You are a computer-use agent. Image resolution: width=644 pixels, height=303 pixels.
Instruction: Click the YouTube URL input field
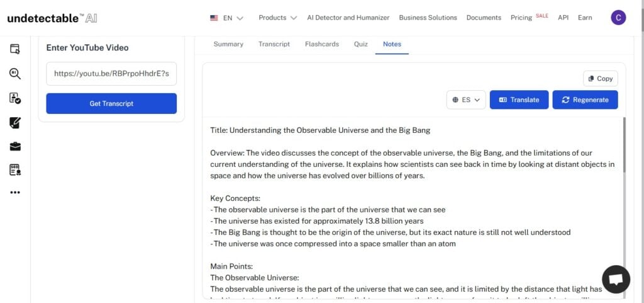pos(111,74)
